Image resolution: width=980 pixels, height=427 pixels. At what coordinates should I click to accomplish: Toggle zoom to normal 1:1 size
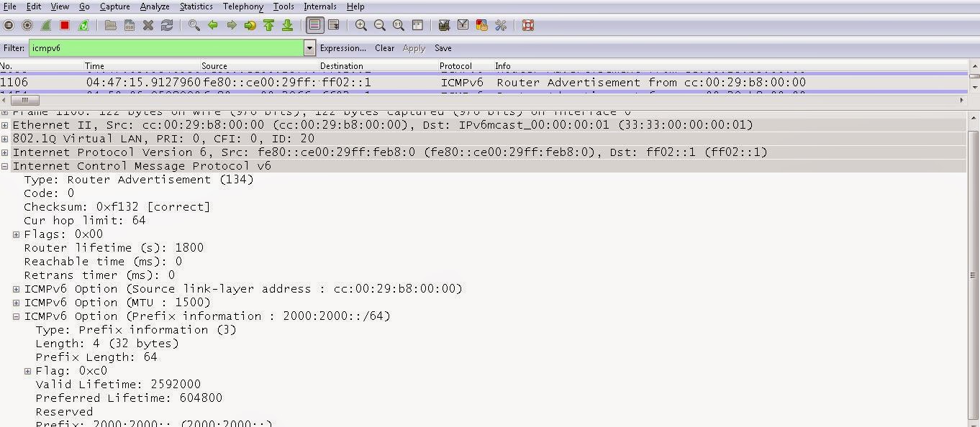pos(398,25)
